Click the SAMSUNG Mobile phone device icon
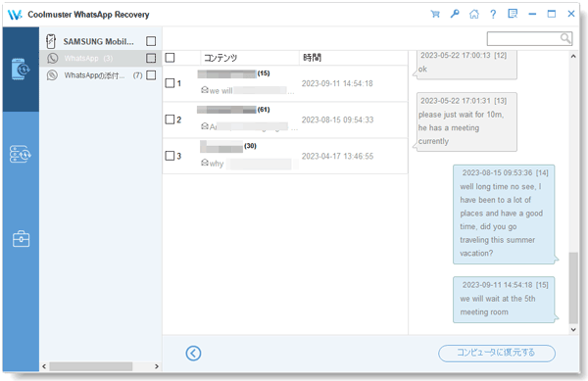This screenshot has height=381, width=588. (x=51, y=41)
